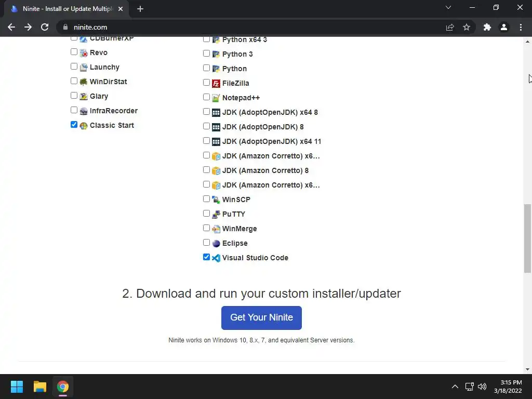Click the InfraRecorder label
This screenshot has width=532, height=399.
coord(114,111)
